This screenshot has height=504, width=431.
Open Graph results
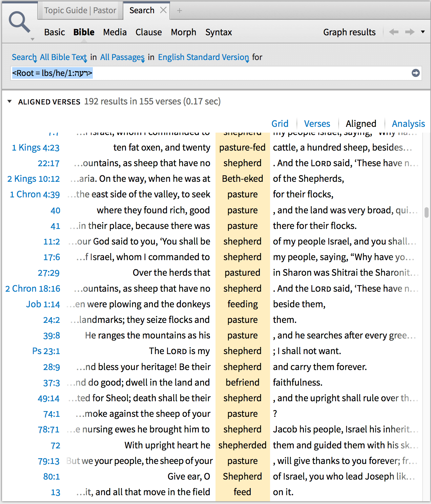[349, 32]
